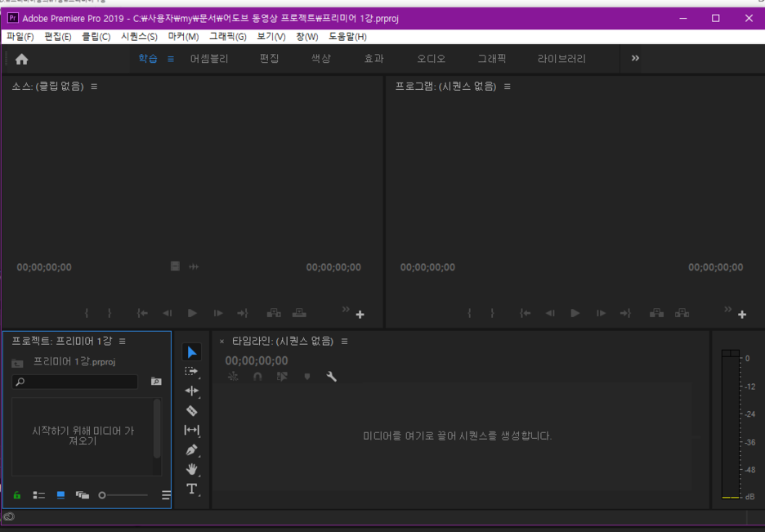Open Program panel menu icon
765x532 pixels.
tap(508, 87)
